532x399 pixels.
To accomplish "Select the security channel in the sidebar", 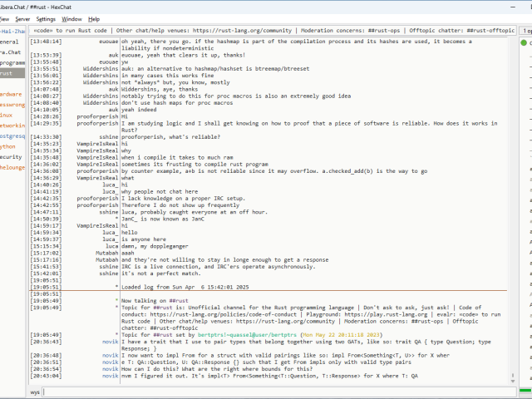I will [11, 156].
